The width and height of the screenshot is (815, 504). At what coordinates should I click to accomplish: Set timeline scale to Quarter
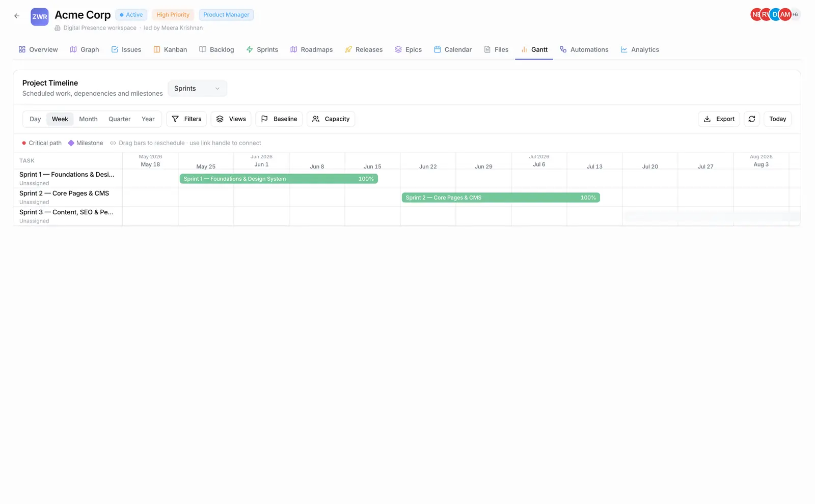pyautogui.click(x=119, y=119)
